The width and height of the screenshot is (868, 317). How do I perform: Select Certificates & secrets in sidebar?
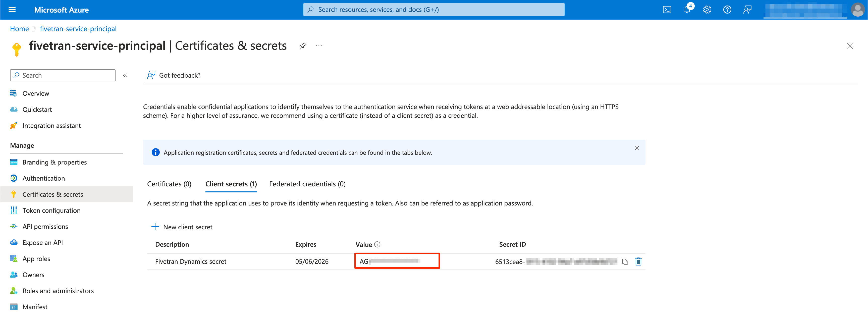pos(66,194)
